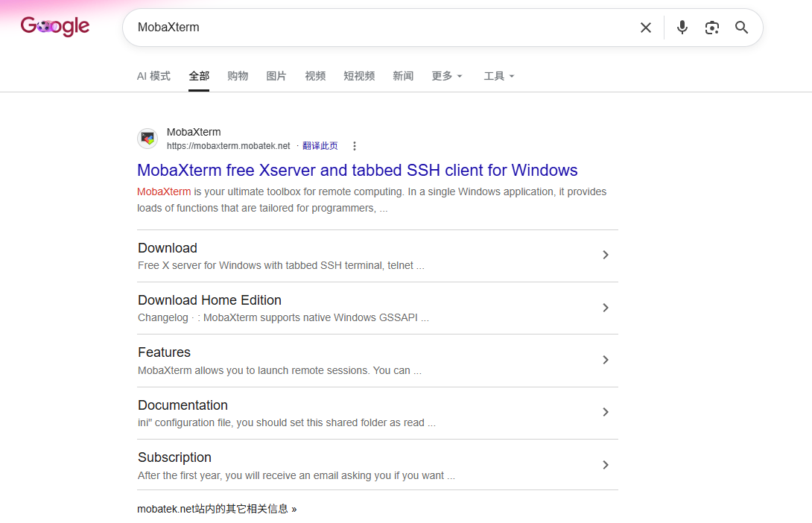This screenshot has width=812, height=523.
Task: Start voice search with the microphone icon
Action: 682,28
